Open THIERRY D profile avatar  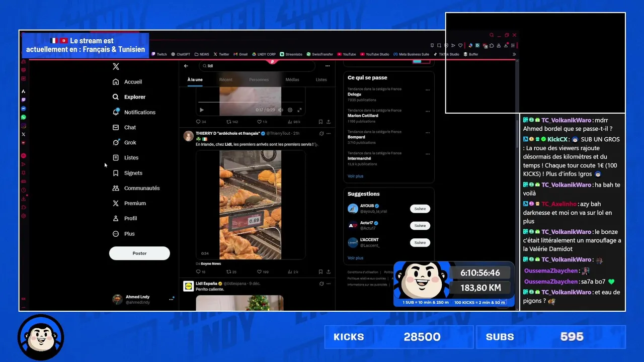pos(188,136)
